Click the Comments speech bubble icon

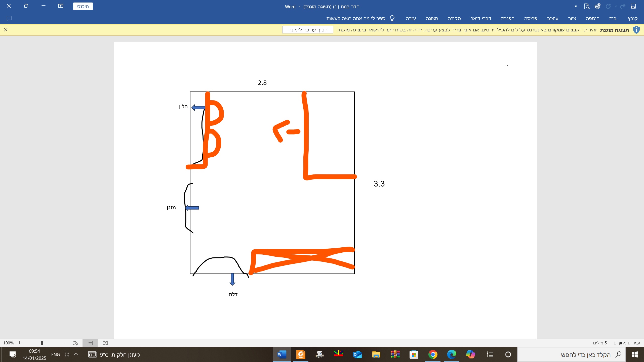coord(9,18)
